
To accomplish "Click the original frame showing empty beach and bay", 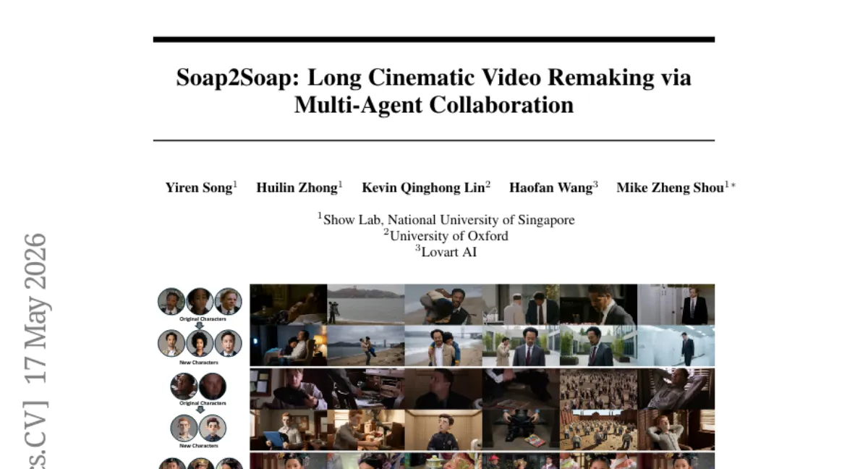I will (x=366, y=304).
